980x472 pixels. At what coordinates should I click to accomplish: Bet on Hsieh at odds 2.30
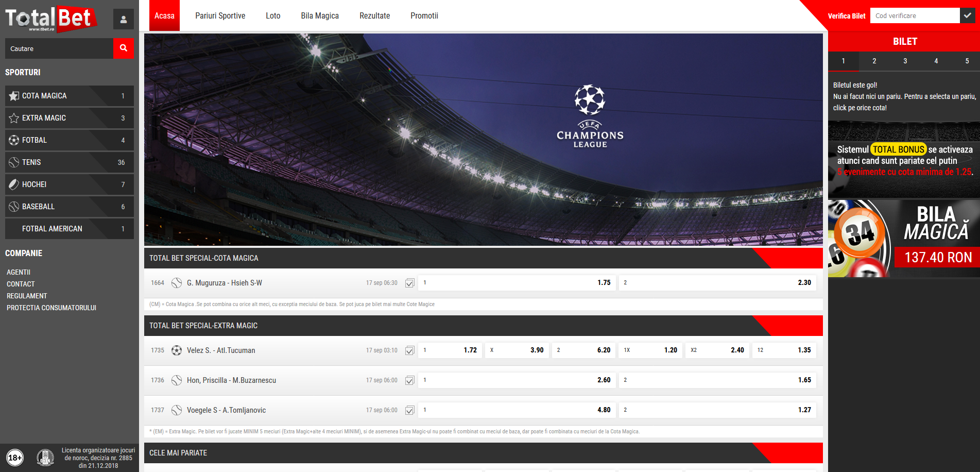(717, 283)
